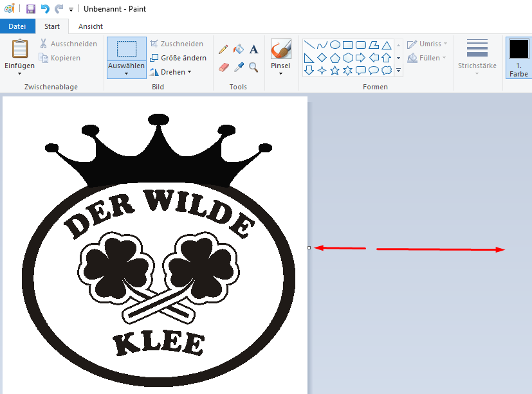The width and height of the screenshot is (532, 394).
Task: Choose the Left arrow shape
Action: [374, 58]
